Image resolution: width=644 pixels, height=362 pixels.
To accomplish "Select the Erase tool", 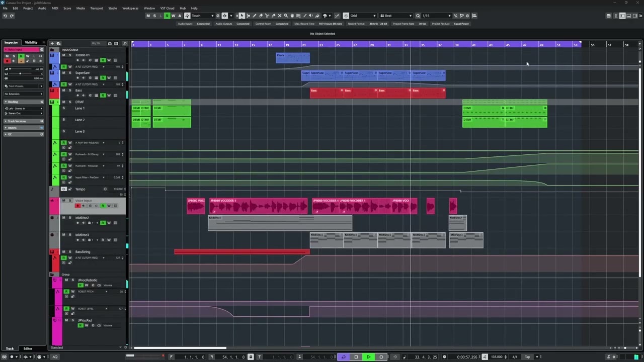I will (261, 16).
